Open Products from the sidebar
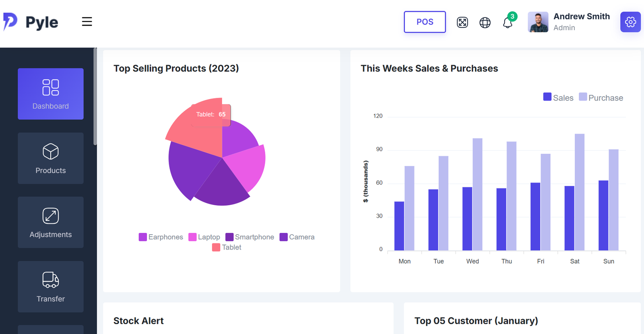This screenshot has height=334, width=644. pos(51,158)
